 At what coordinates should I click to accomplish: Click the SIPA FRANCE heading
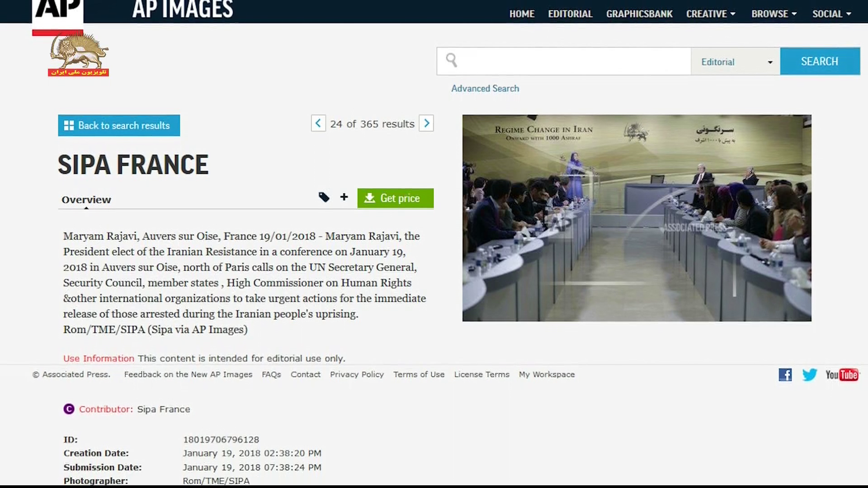pyautogui.click(x=133, y=164)
